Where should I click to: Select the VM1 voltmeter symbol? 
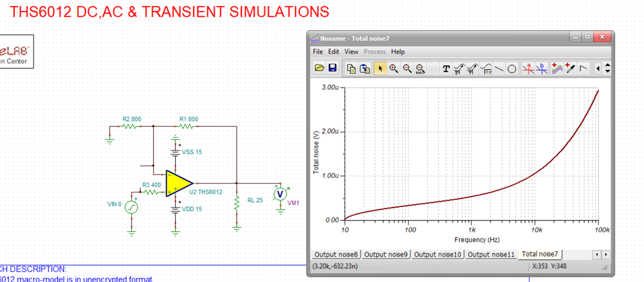[280, 194]
